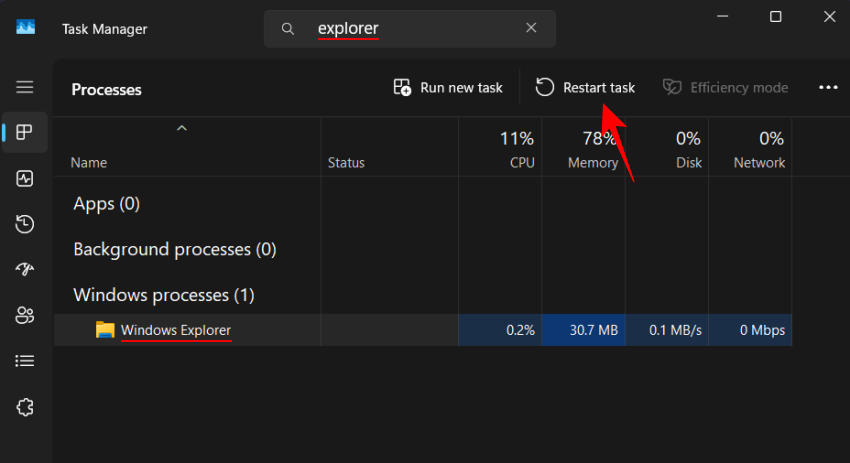The image size is (850, 463).
Task: Toggle Efficiency mode for the process
Action: 726,88
